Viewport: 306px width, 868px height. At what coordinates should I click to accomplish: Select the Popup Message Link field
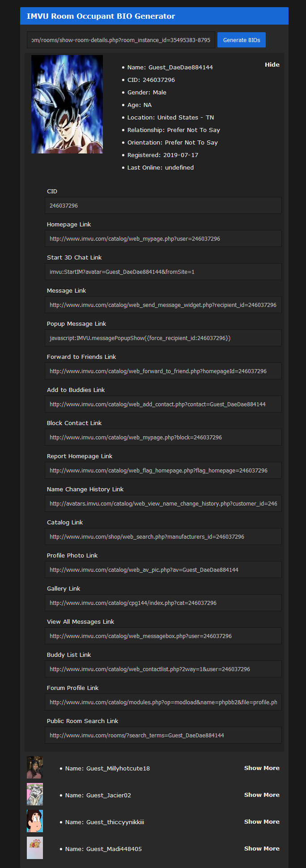(163, 338)
